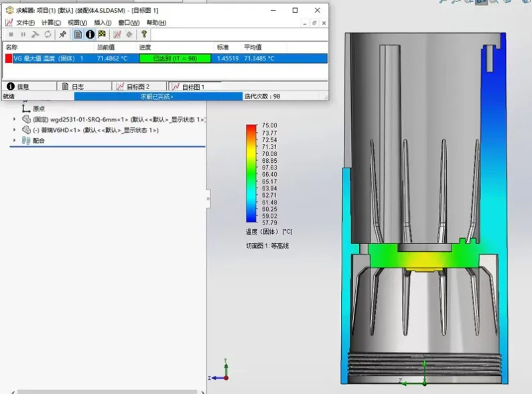The image size is (532, 394).
Task: Open the 计算(C) menu
Action: click(x=51, y=23)
